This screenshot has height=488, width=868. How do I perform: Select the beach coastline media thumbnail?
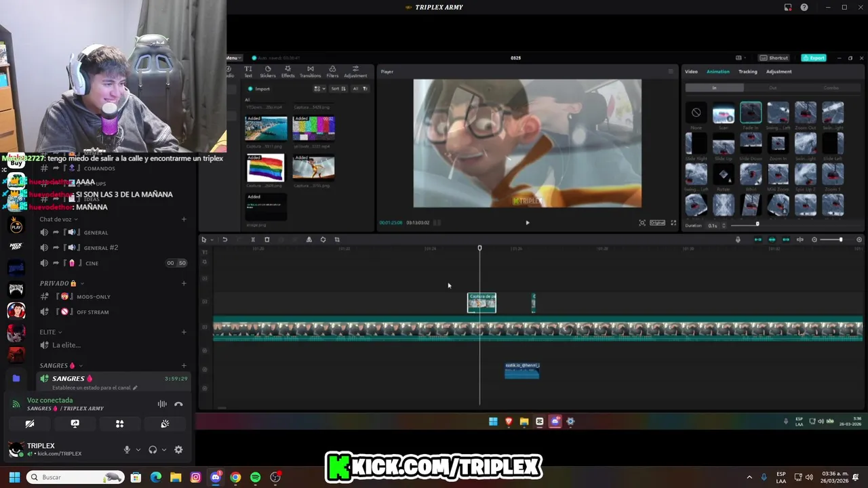[x=266, y=127]
